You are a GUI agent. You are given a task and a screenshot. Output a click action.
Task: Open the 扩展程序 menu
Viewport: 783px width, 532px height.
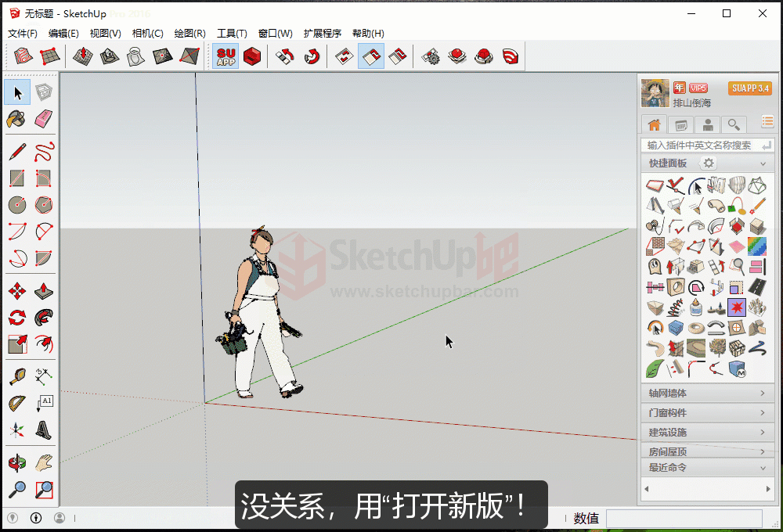tap(322, 34)
